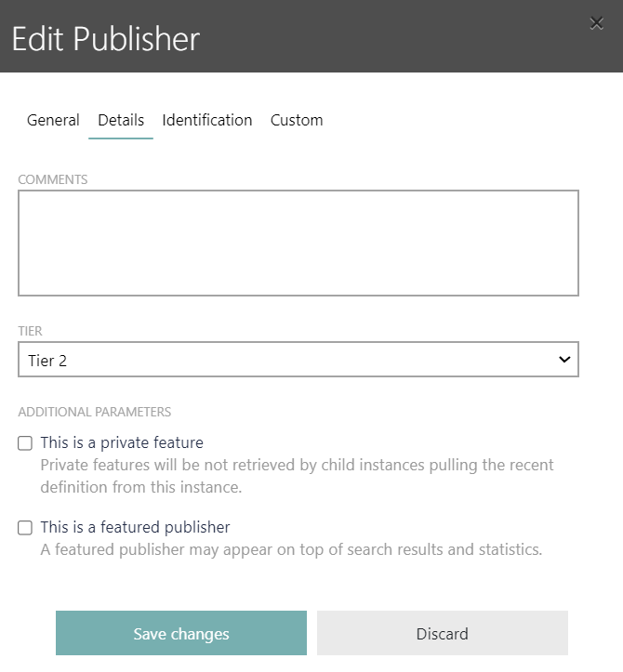Click the COMMENTS field label
Screen dimensions: 623x672
pos(53,179)
